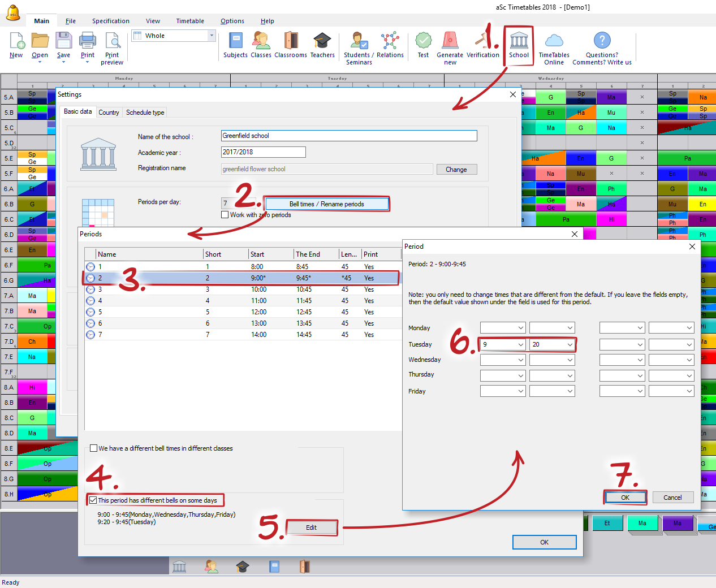Untick period has different bells checkbox
This screenshot has width=716, height=588.
click(93, 500)
